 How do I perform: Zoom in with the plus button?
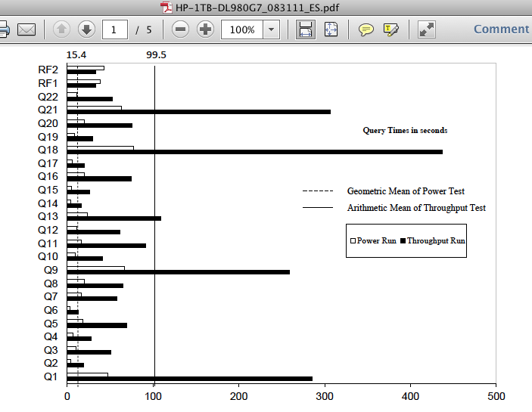point(205,29)
